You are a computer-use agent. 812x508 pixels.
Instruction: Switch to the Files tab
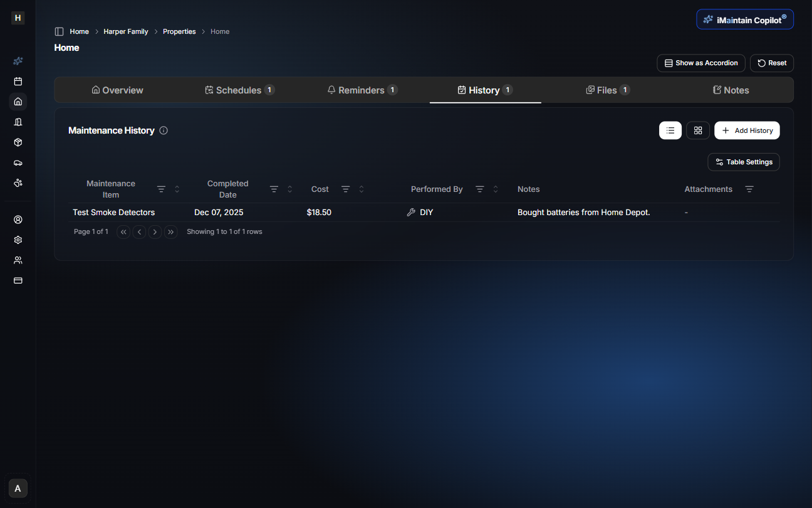point(607,90)
